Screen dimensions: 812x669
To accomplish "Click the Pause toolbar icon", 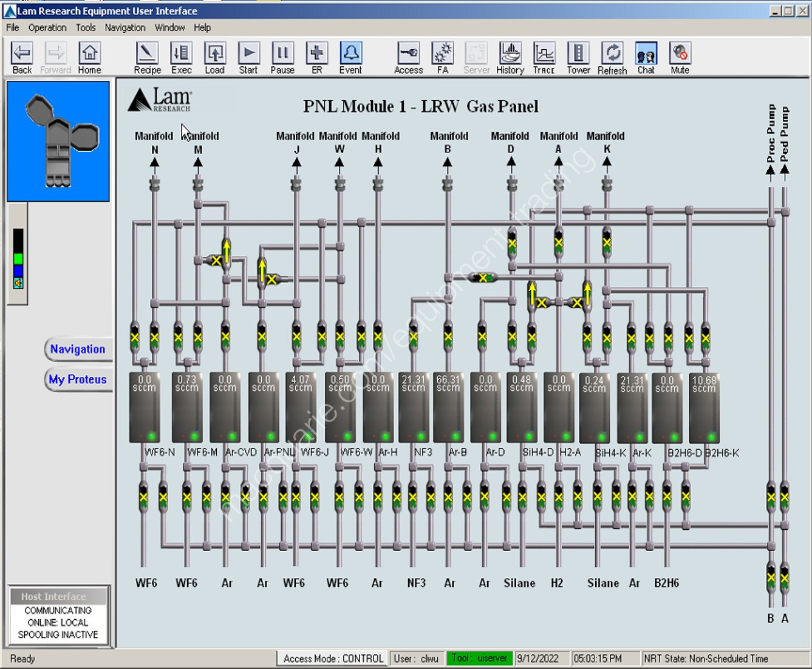I will [282, 58].
